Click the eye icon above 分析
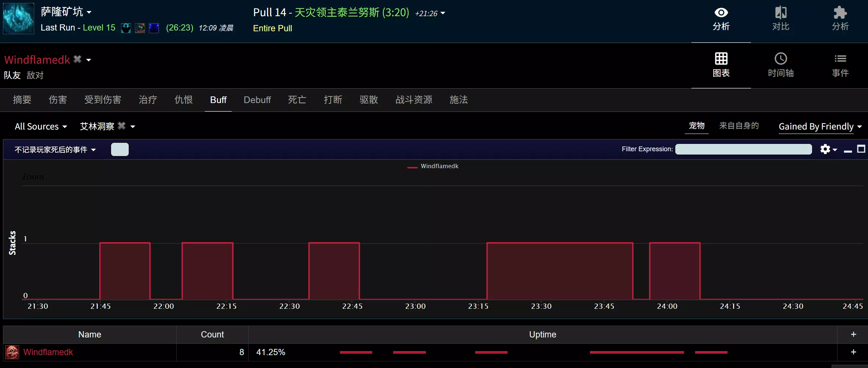Screen dimensions: 868x368 tap(721, 12)
